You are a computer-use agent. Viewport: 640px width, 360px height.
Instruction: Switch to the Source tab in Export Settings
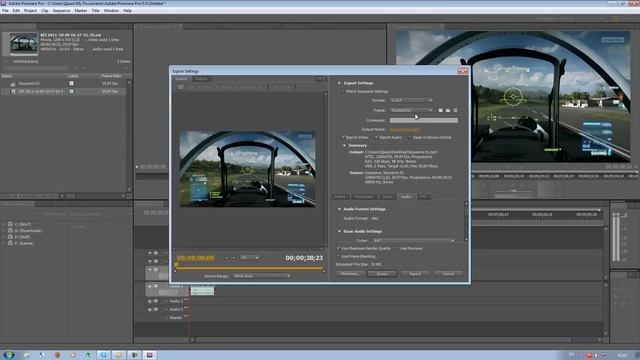[181, 79]
